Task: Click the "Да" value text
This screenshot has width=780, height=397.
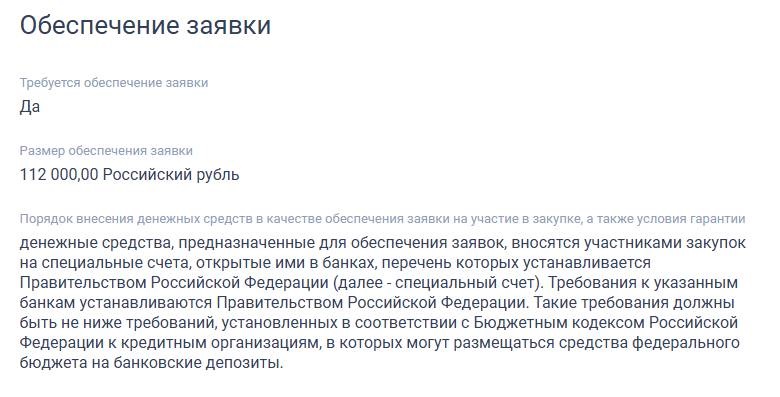Action: 30,107
